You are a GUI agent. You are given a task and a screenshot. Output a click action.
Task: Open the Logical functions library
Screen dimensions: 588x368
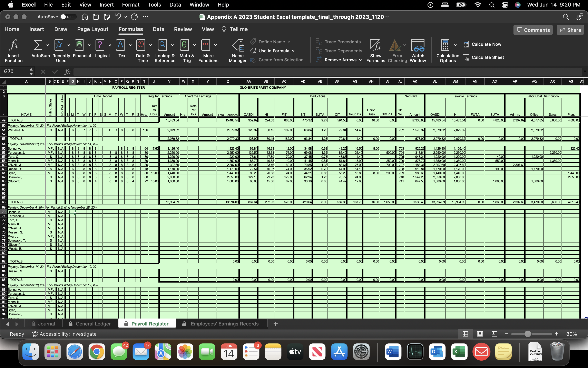[x=102, y=49]
